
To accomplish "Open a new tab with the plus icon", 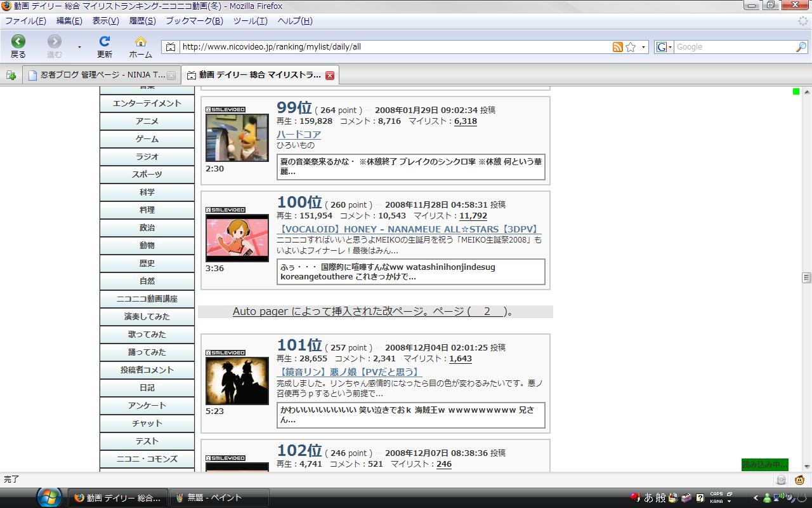I will point(11,76).
